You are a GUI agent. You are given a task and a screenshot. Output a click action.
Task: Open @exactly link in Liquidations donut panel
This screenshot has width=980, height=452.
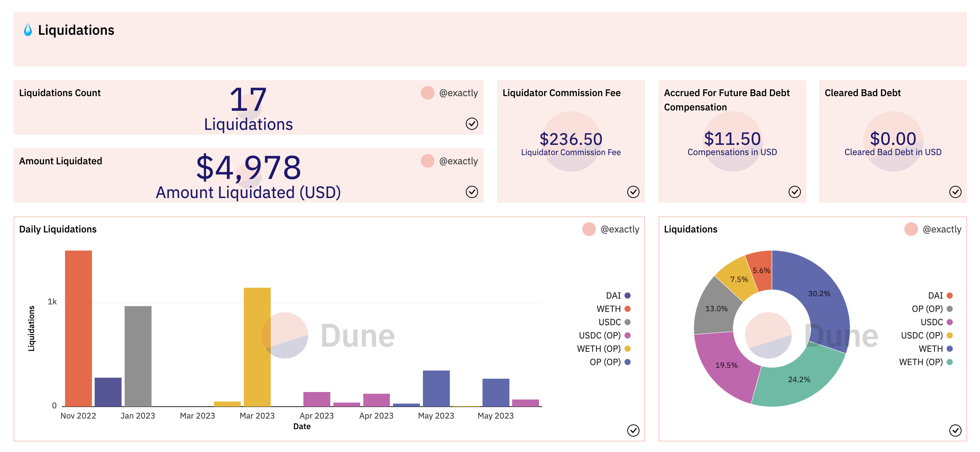(x=942, y=229)
